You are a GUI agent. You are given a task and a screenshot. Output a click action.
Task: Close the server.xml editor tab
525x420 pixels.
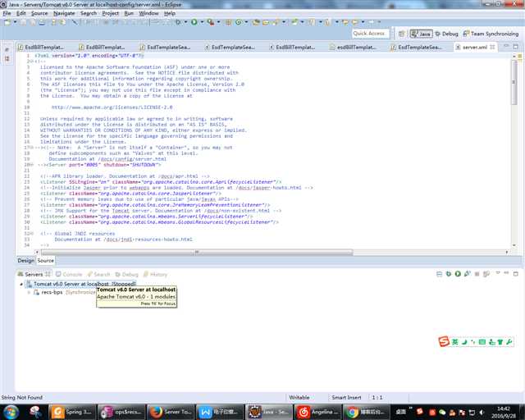coord(492,48)
